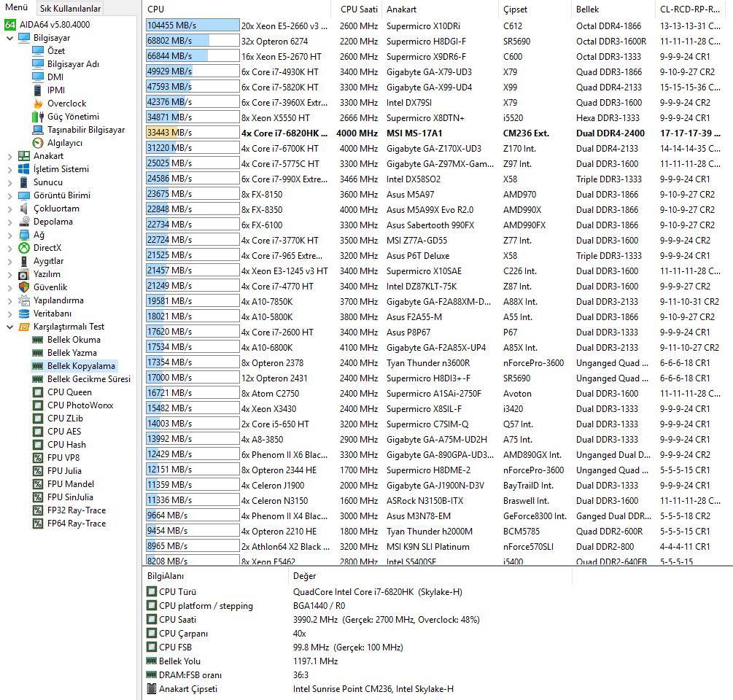
Task: Open the Bilgisayar Adı icon
Action: click(x=38, y=63)
